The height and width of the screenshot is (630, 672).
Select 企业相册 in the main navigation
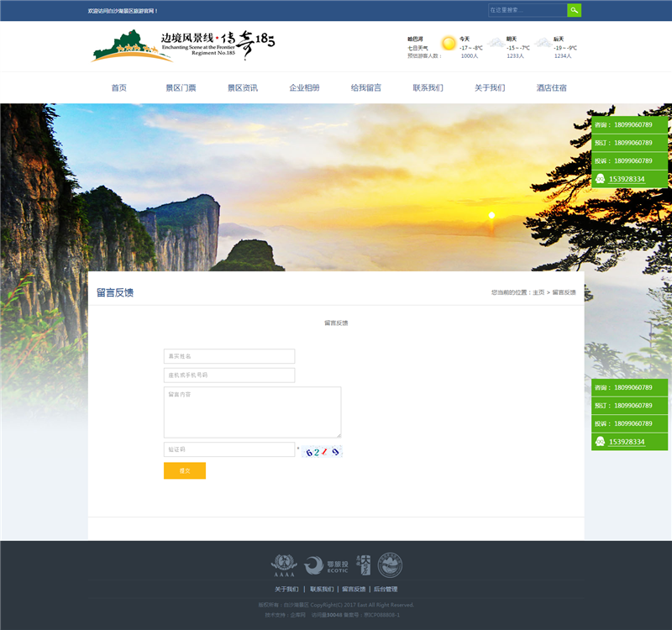pyautogui.click(x=304, y=88)
